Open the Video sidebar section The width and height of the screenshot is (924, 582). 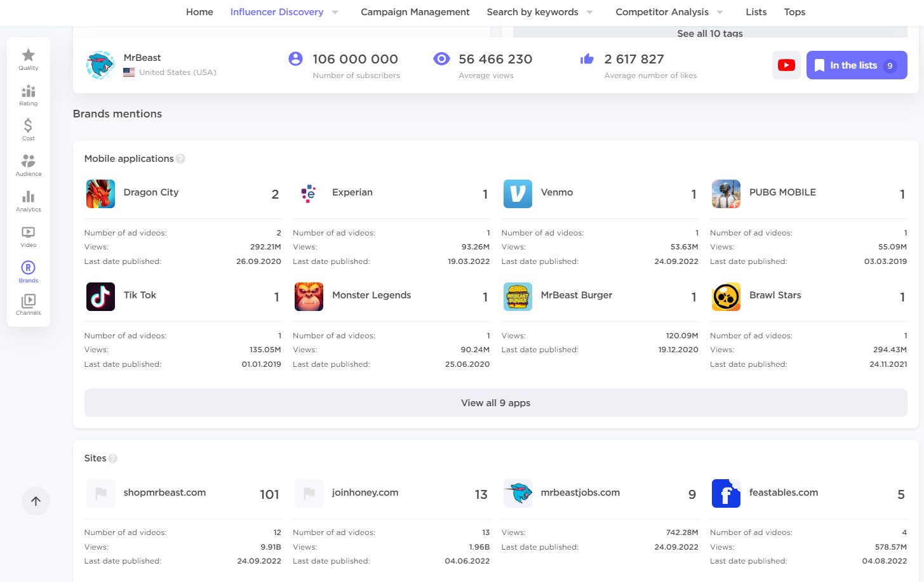(x=28, y=236)
